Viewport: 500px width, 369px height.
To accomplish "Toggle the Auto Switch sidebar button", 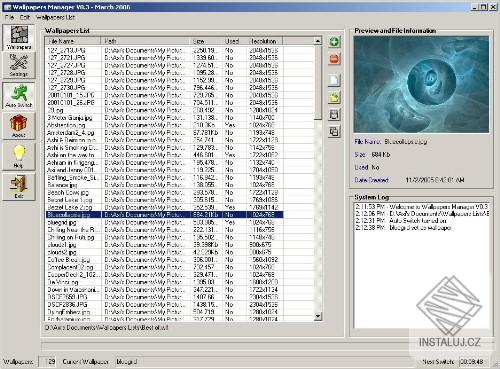I will 19,96.
